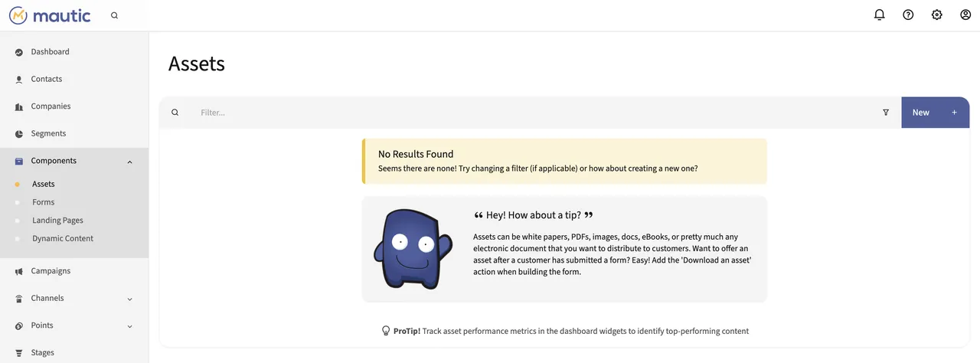Click the filter funnel icon
980x363 pixels.
(x=886, y=113)
